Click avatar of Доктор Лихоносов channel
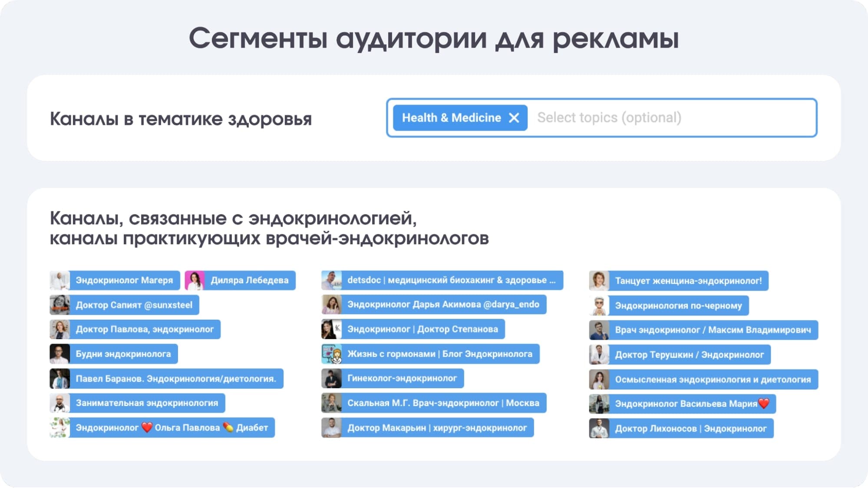The image size is (868, 488). coord(599,429)
